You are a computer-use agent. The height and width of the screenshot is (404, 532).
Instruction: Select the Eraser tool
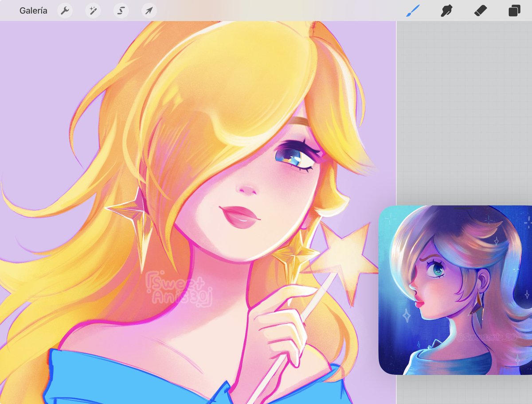(x=480, y=11)
